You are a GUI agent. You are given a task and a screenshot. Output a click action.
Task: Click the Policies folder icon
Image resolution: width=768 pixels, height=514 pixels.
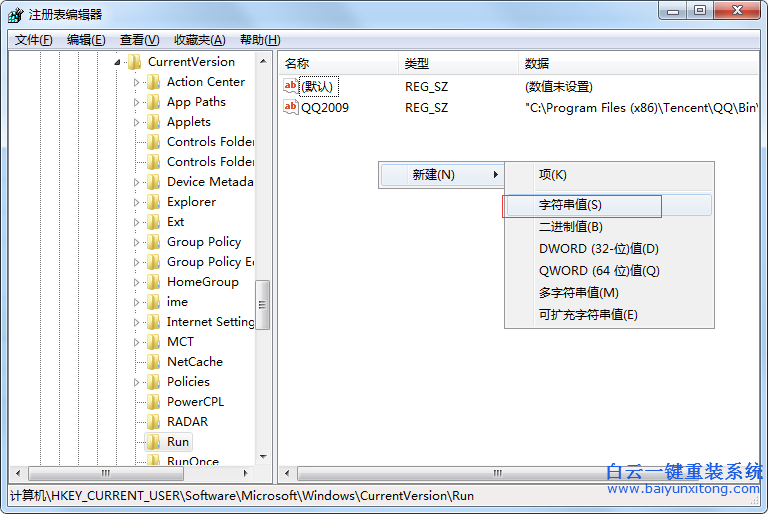(x=153, y=382)
